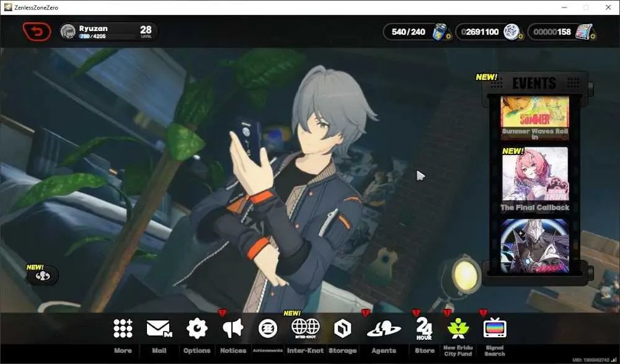Visit the 24 Hour Store icon
Viewport: 620px width, 364px height.
(x=424, y=329)
